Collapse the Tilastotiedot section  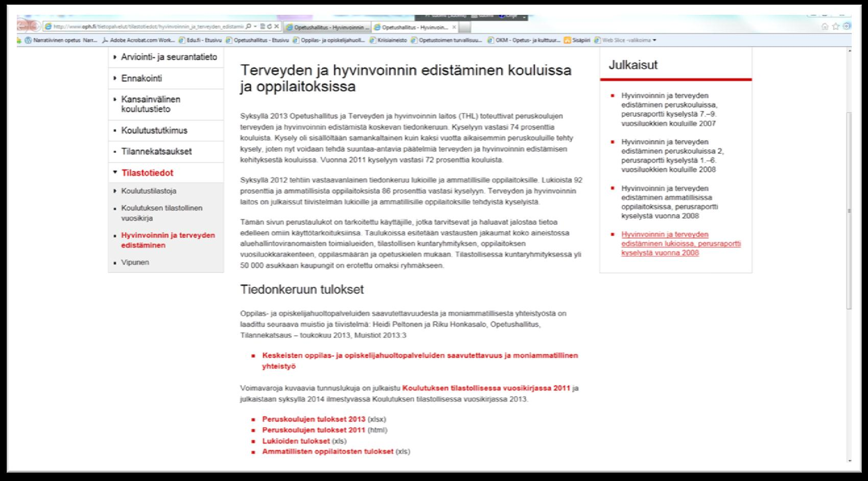166,173
